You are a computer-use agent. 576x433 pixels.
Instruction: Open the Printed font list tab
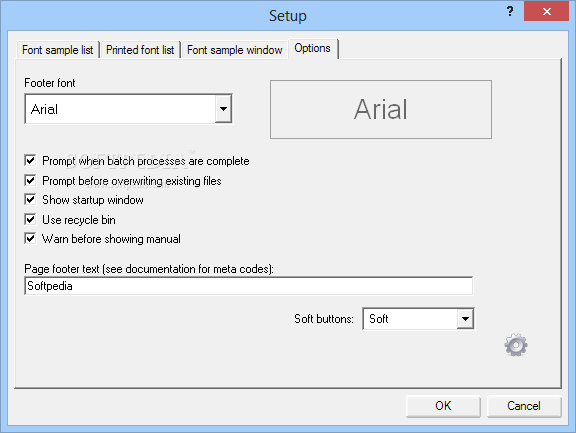(x=140, y=50)
